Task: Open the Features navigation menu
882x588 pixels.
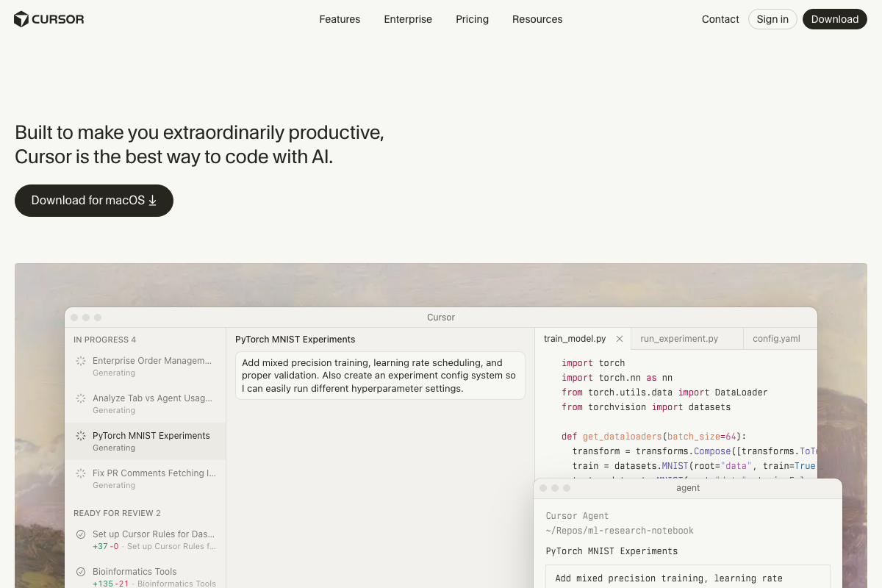Action: pos(340,19)
